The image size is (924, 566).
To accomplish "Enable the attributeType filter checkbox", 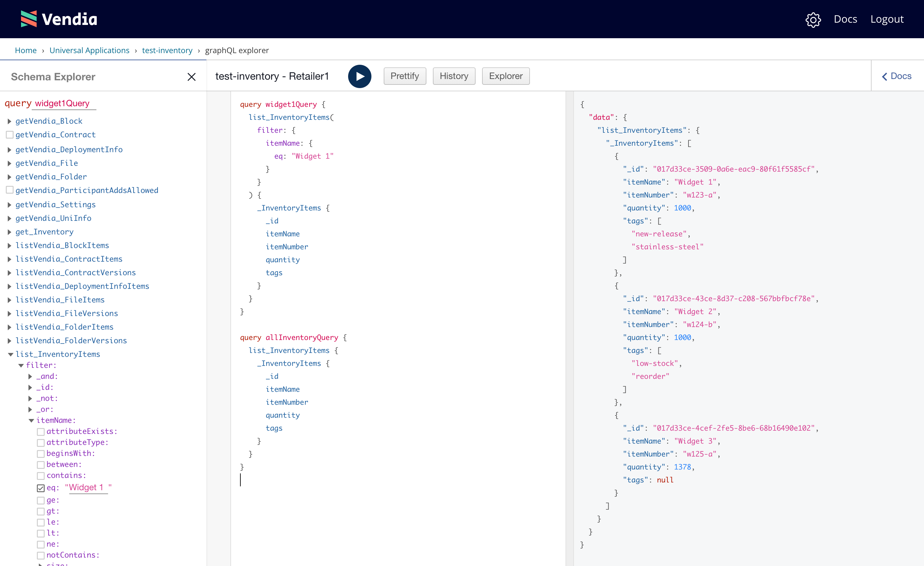I will tap(40, 443).
